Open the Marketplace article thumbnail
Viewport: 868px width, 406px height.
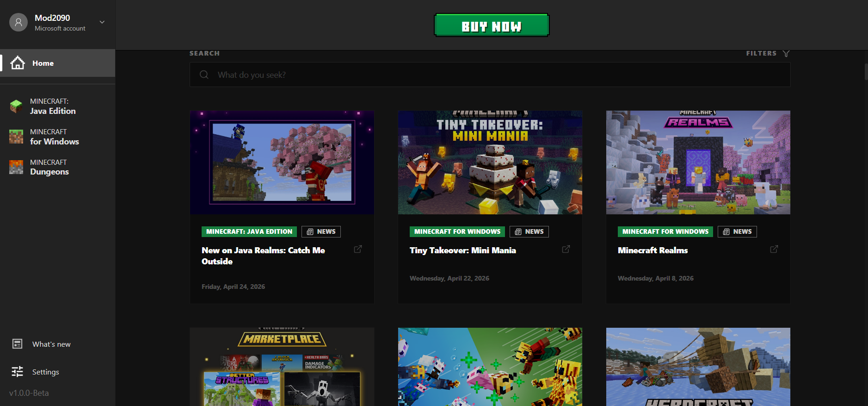click(x=282, y=367)
